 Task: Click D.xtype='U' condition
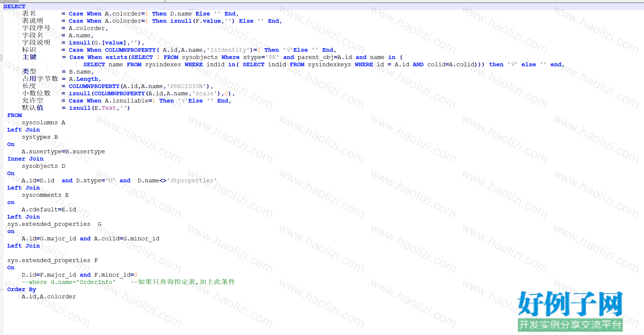[96, 180]
